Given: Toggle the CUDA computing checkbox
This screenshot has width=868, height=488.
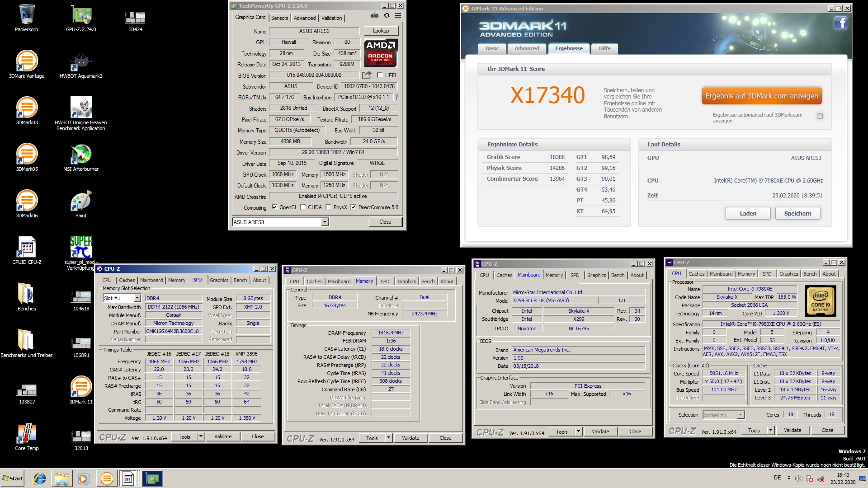Looking at the screenshot, I should (303, 207).
